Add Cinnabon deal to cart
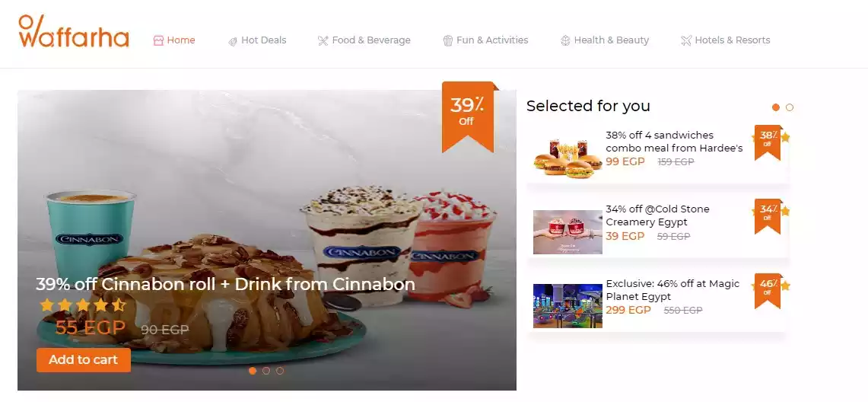 pos(84,360)
